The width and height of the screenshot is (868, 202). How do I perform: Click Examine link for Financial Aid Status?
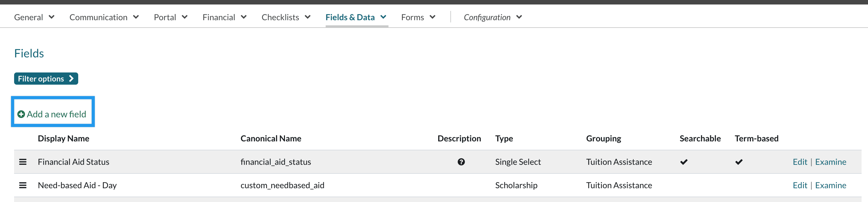pos(830,162)
